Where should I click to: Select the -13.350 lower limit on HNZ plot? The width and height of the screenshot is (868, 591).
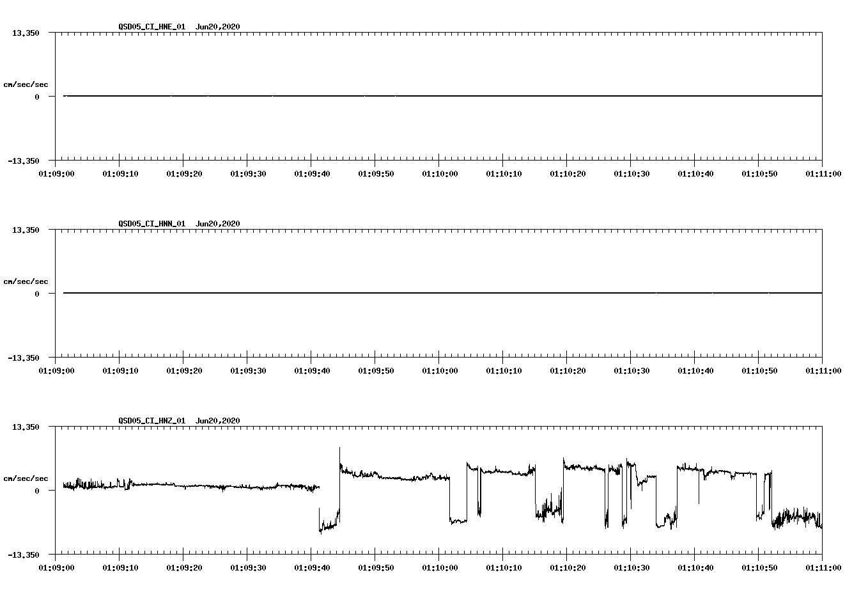24,555
